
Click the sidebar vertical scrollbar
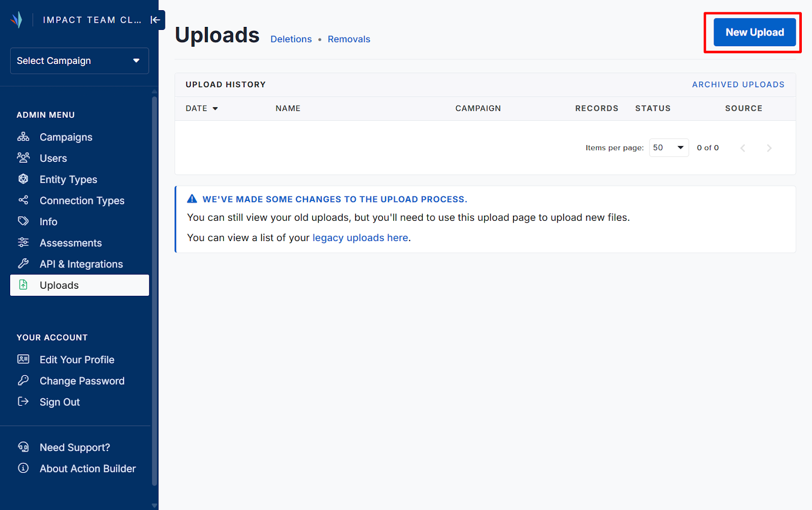point(154,290)
